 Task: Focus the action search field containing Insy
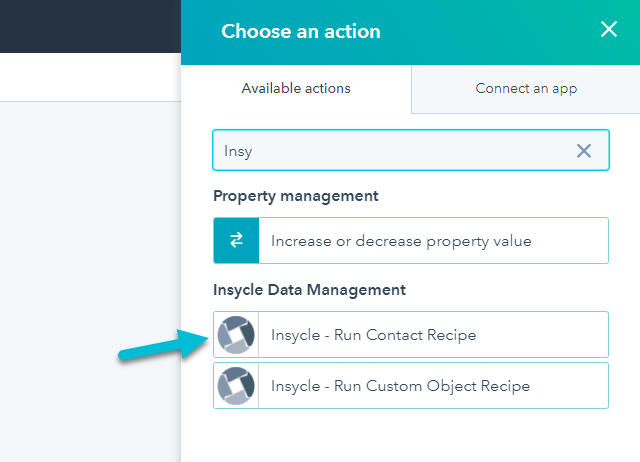click(x=411, y=150)
